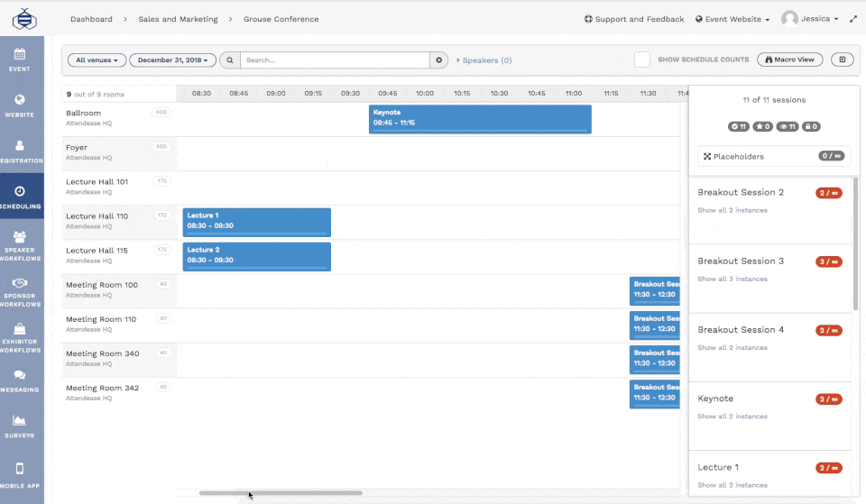
Task: Toggle fullscreen with the expand arrows icon
Action: pyautogui.click(x=853, y=19)
